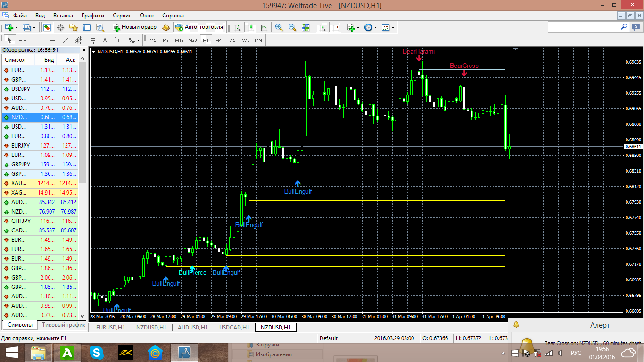Image resolution: width=644 pixels, height=362 pixels.
Task: Switch to the Тиковый график tab
Action: [64, 325]
